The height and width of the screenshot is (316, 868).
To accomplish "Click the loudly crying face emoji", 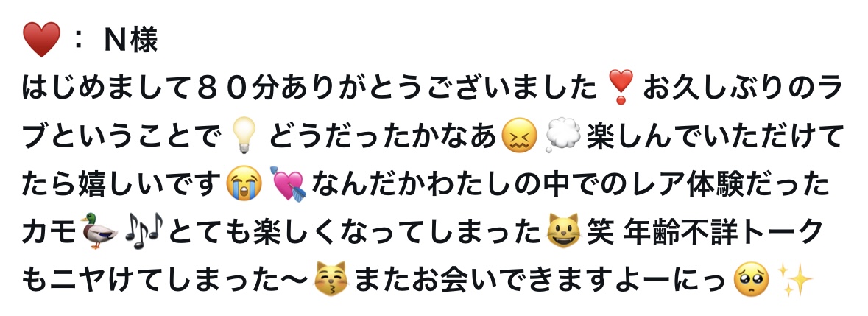I will [x=244, y=184].
